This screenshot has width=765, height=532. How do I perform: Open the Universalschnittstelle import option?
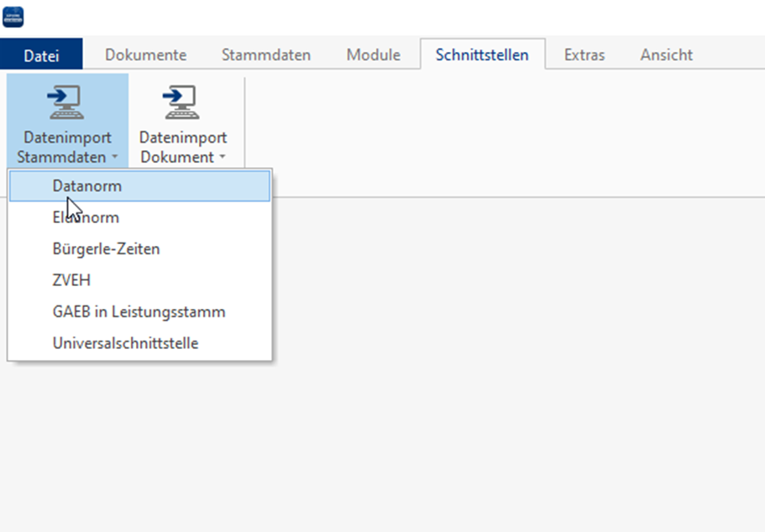coord(125,343)
